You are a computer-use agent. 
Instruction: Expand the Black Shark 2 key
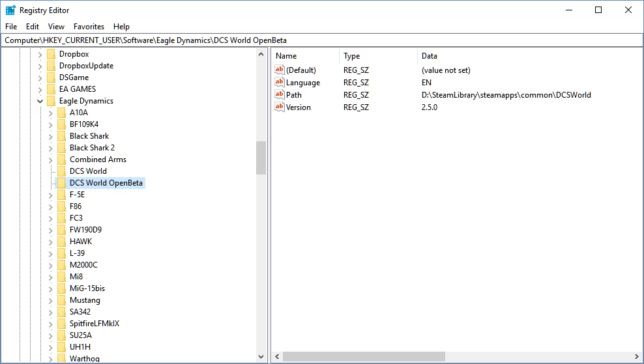[x=51, y=148]
